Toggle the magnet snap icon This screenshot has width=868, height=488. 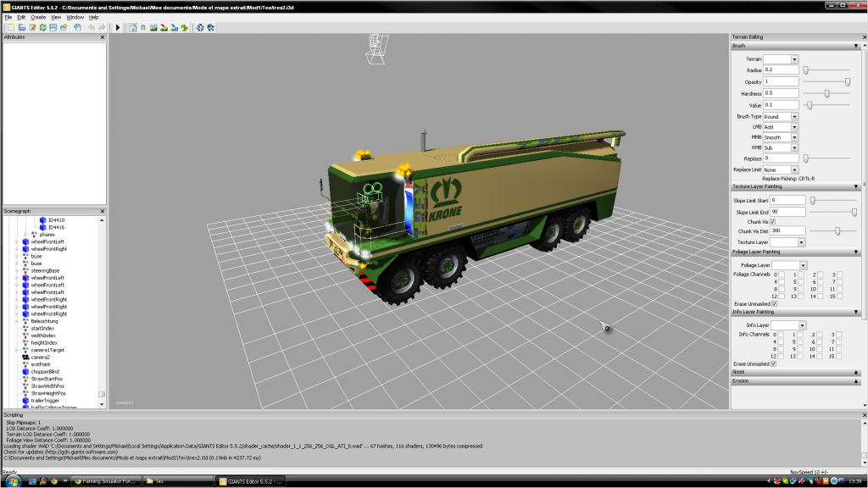pos(143,28)
